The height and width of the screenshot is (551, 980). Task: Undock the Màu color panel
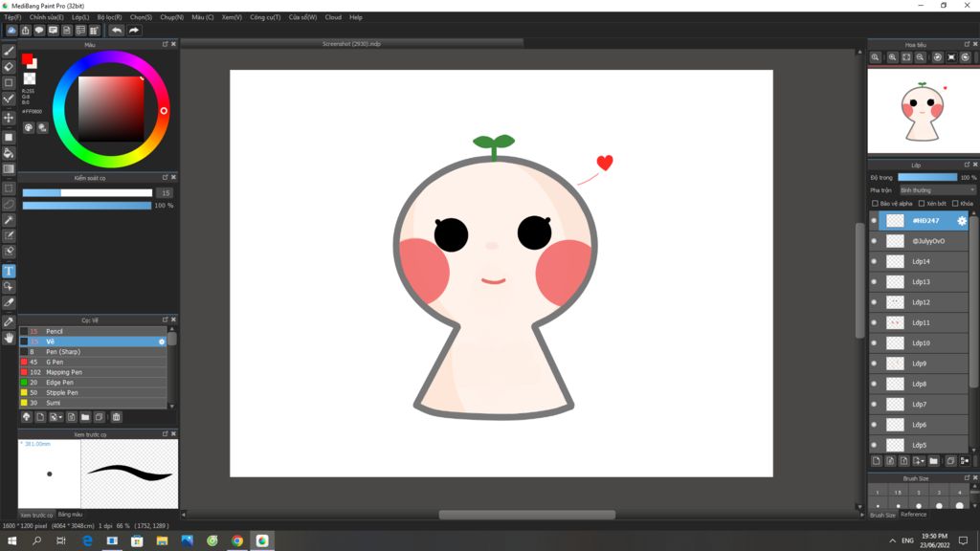click(x=165, y=44)
